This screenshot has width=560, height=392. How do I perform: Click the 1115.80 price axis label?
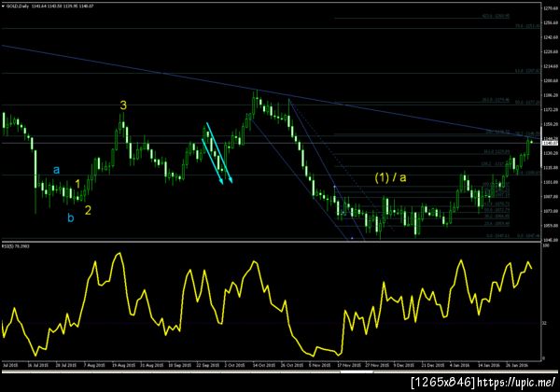pyautogui.click(x=551, y=167)
